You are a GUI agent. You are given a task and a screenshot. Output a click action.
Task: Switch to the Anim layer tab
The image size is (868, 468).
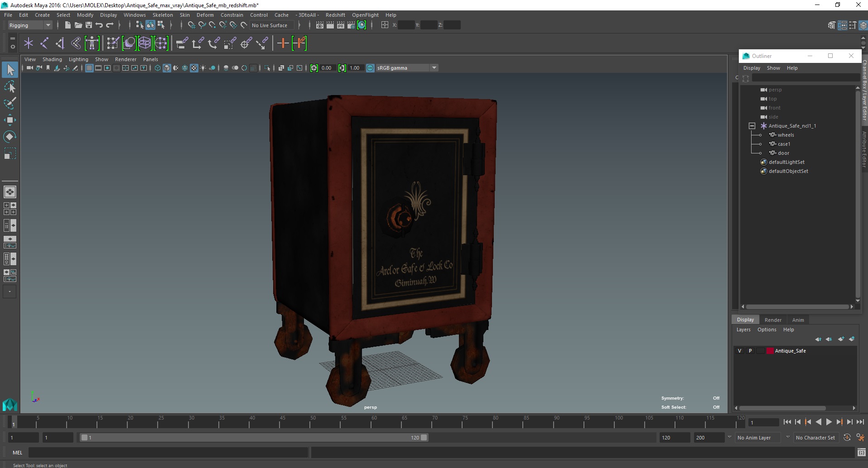(x=798, y=320)
